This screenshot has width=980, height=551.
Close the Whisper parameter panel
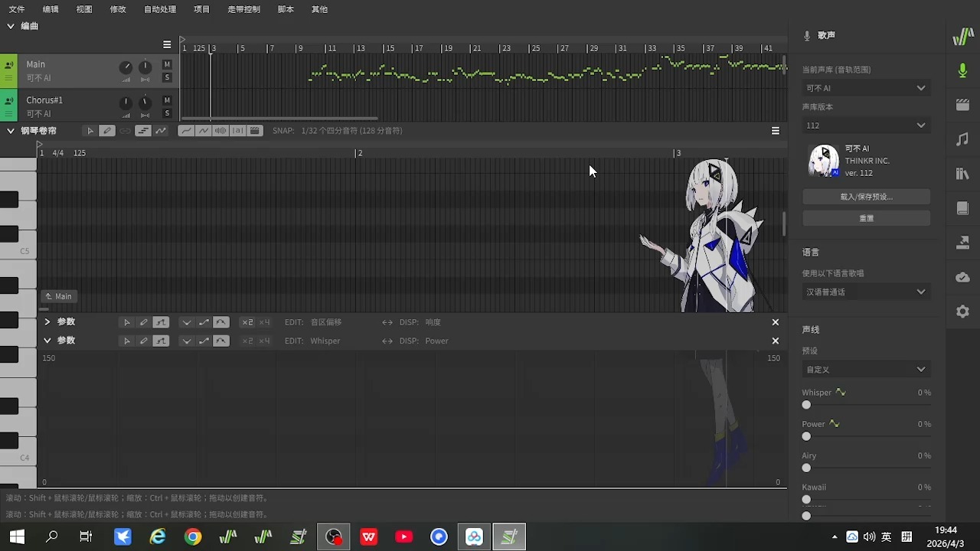point(776,341)
